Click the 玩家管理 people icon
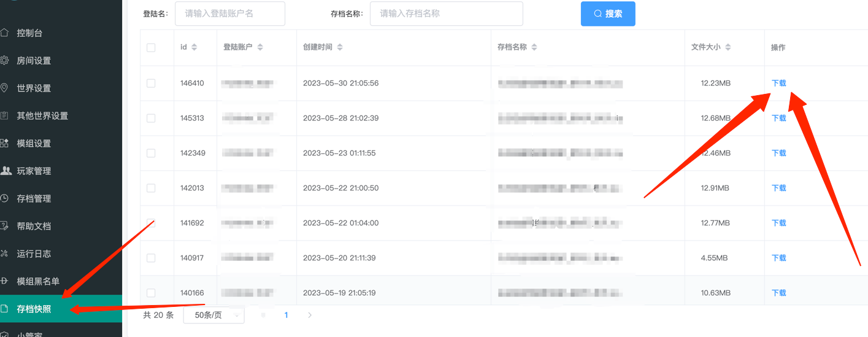Image resolution: width=868 pixels, height=337 pixels. [x=6, y=171]
